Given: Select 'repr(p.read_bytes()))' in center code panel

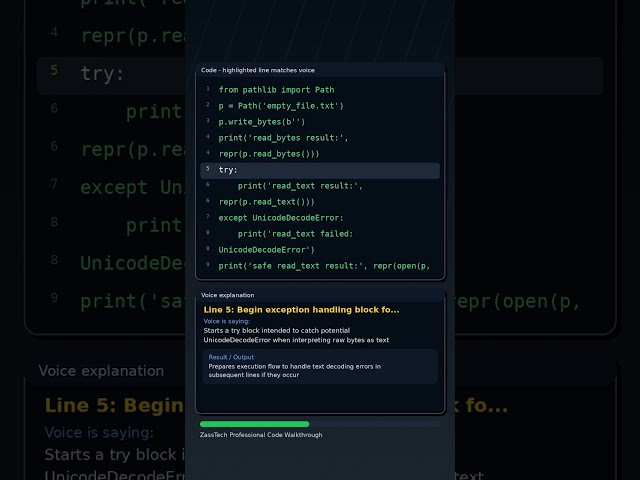Looking at the screenshot, I should click(x=269, y=154).
